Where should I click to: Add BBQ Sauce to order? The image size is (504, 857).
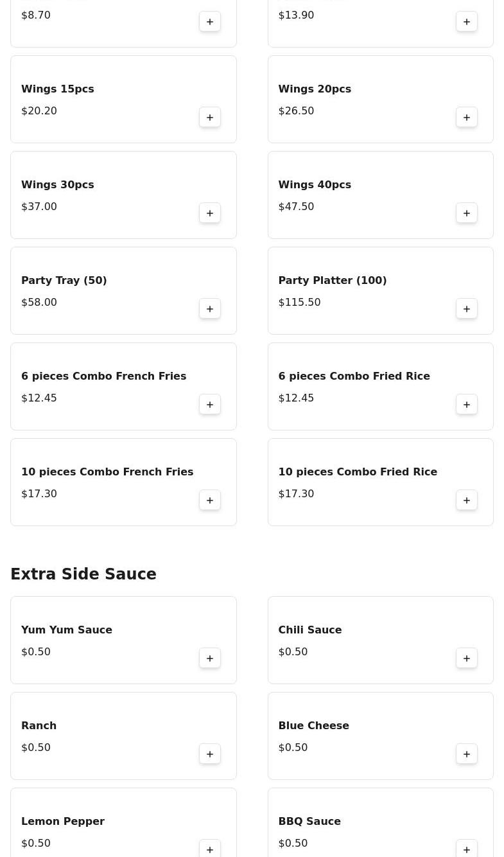click(x=467, y=849)
